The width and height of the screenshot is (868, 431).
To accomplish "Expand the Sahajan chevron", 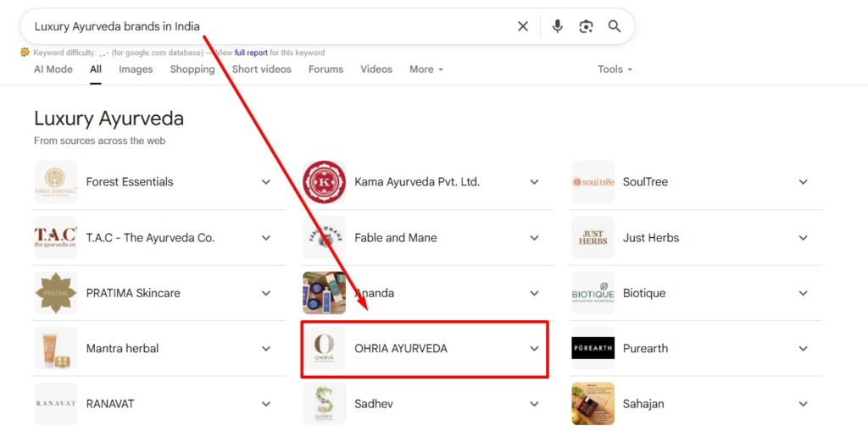I will 804,403.
